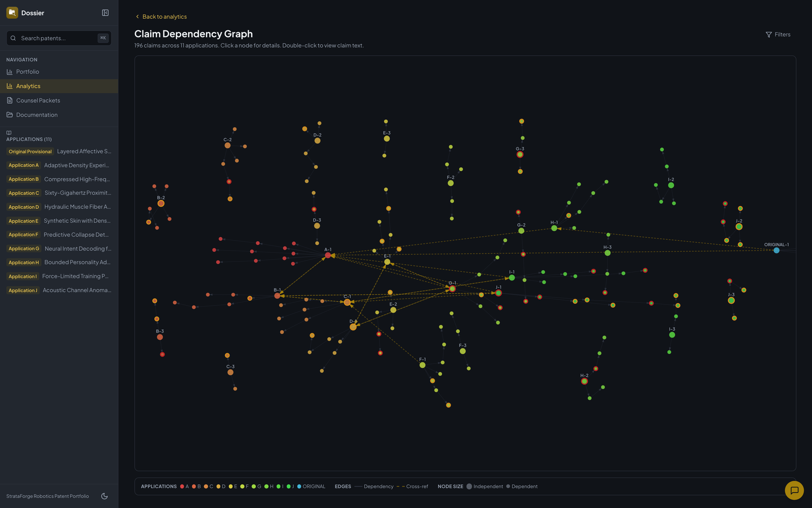Image resolution: width=812 pixels, height=508 pixels.
Task: Select Application D Hydraulic Muscle Fiber row
Action: (59, 207)
